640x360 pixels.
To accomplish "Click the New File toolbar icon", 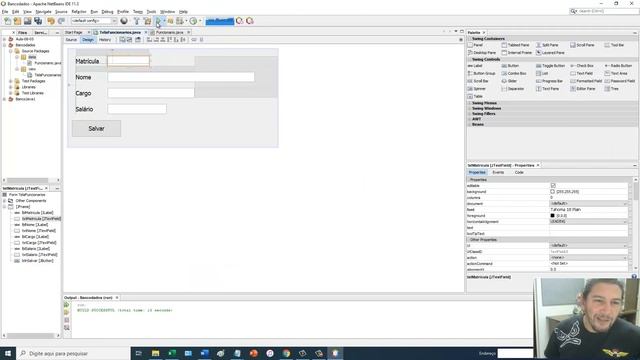I will pyautogui.click(x=7, y=21).
